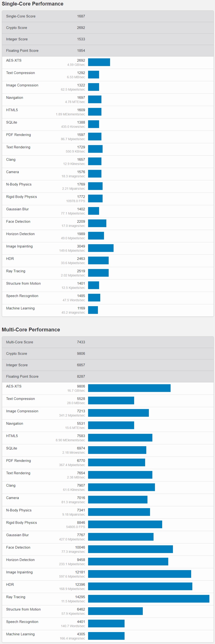The height and width of the screenshot is (644, 215).
Task: Click the multi-core Face Detection bar
Action: tap(130, 549)
